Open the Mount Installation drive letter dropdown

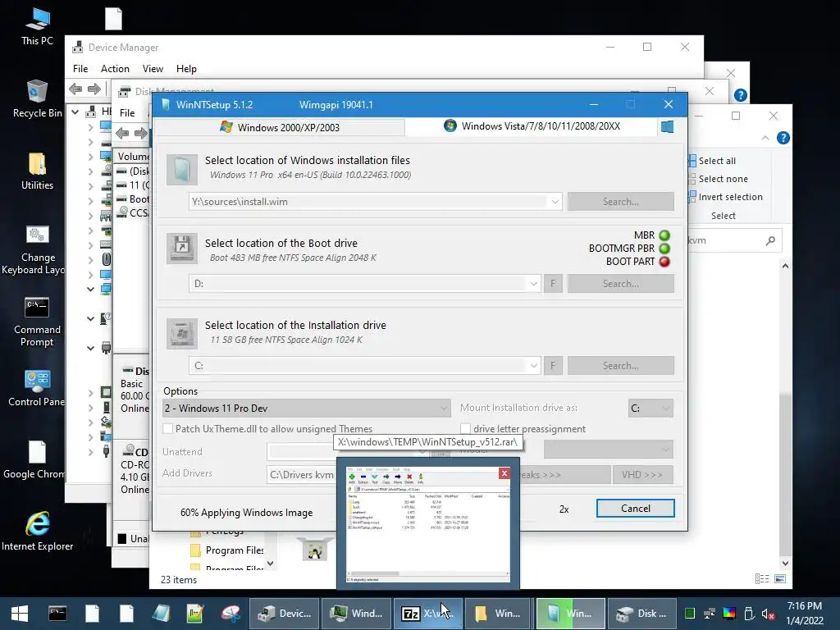[651, 409]
